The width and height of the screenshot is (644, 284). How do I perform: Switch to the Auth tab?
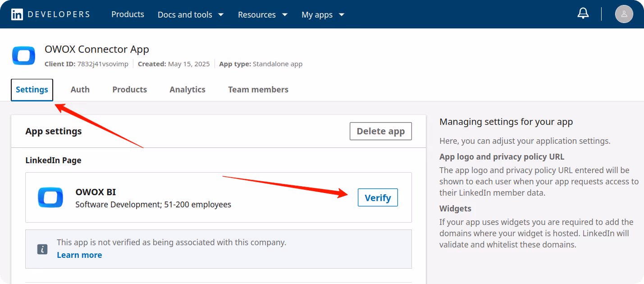pos(80,89)
